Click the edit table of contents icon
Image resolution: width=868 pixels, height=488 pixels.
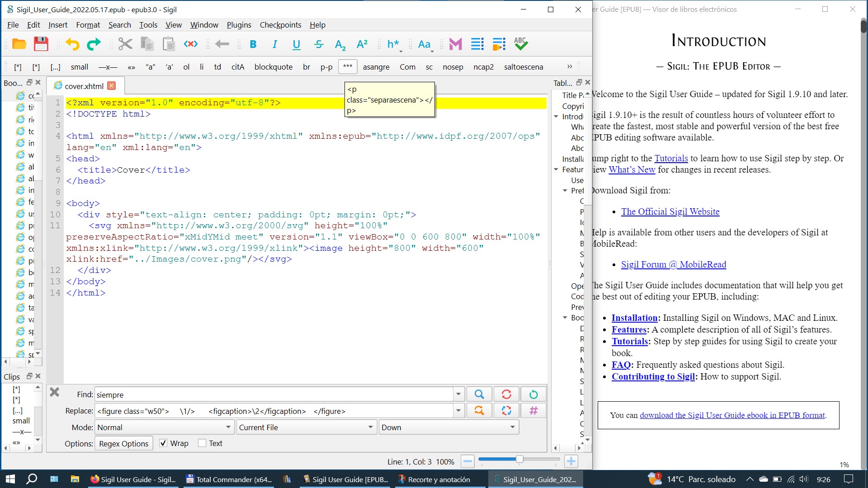(499, 44)
